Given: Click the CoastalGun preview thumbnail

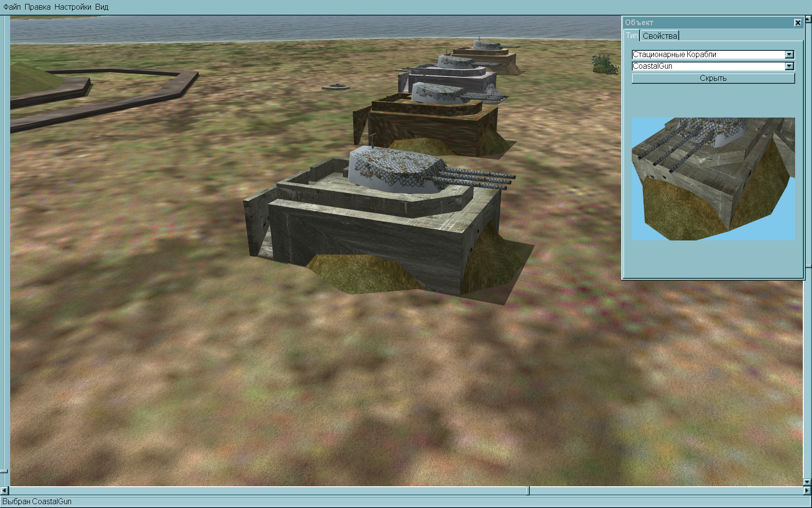Looking at the screenshot, I should click(x=713, y=179).
